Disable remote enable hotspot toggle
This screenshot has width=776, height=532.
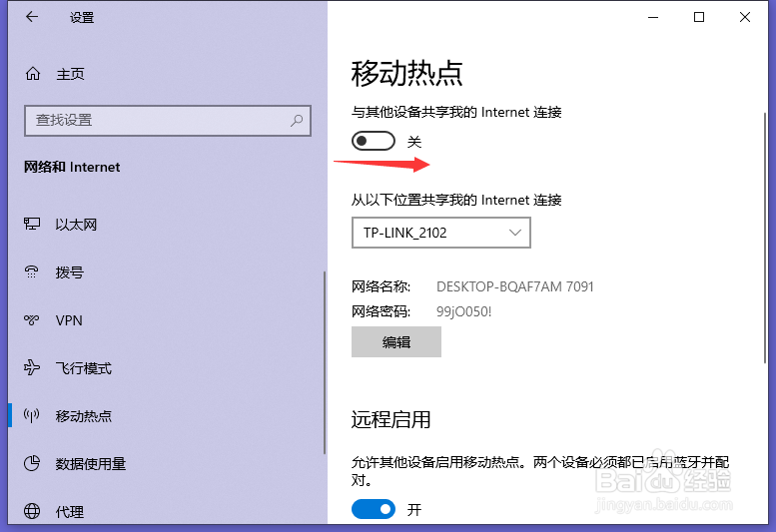coord(374,509)
